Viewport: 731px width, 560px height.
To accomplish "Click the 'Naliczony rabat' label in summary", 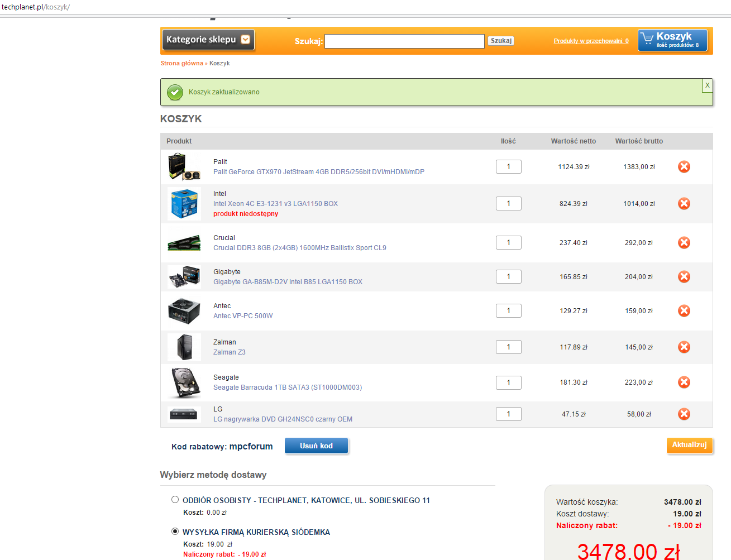I will [x=587, y=525].
